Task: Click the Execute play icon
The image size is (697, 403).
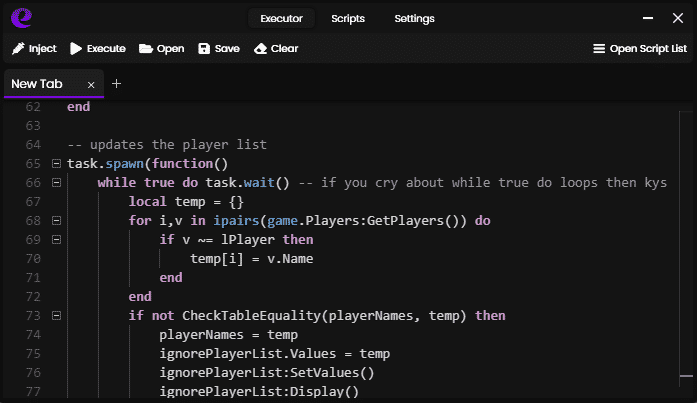Action: click(76, 48)
